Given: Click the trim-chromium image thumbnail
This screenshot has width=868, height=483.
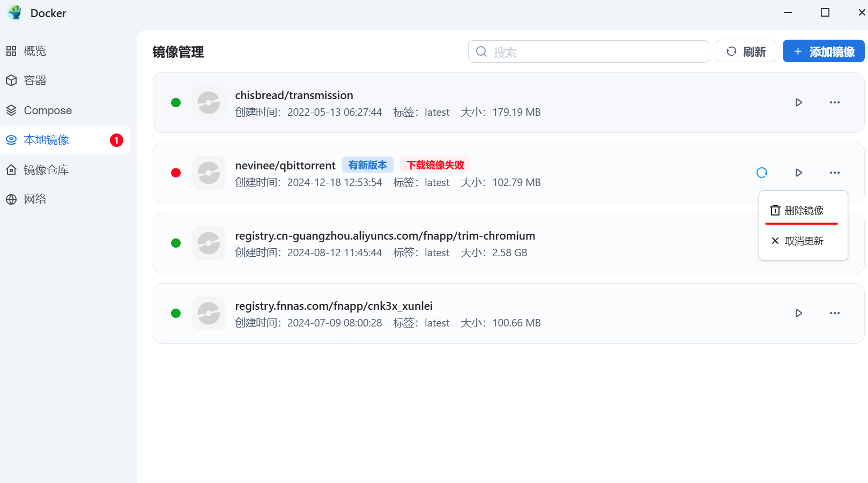Looking at the screenshot, I should 209,243.
